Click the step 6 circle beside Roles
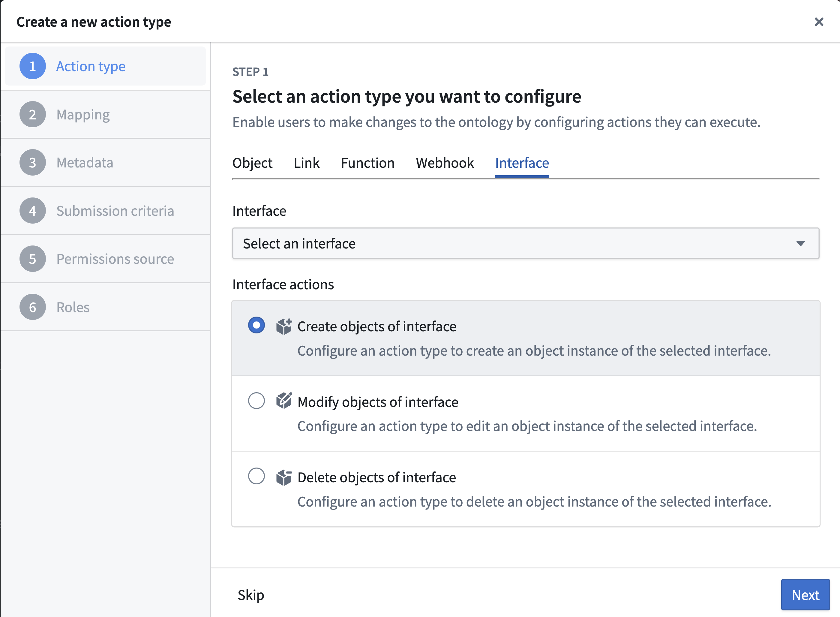The height and width of the screenshot is (617, 840). 32,307
